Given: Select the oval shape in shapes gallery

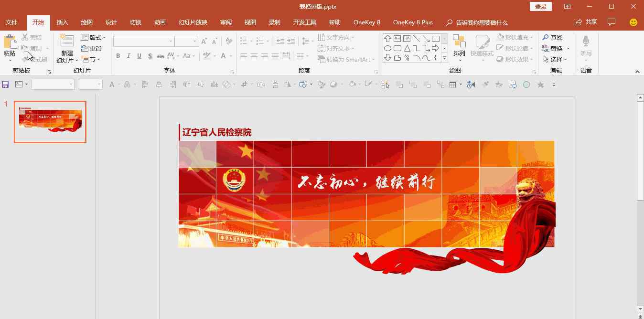Looking at the screenshot, I should 387,48.
